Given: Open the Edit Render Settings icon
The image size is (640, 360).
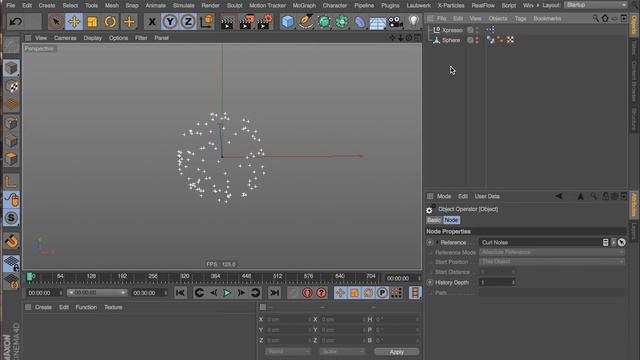Looking at the screenshot, I should pos(265,22).
